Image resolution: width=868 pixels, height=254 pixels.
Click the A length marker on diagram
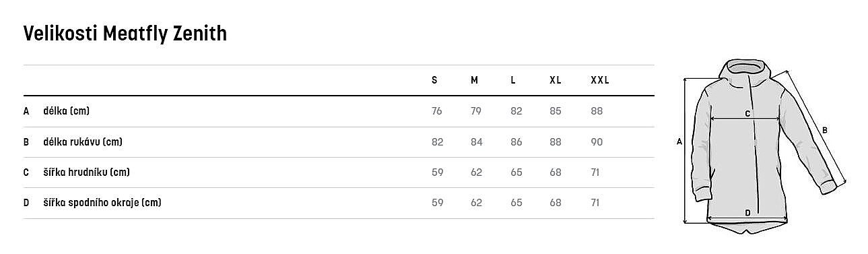point(679,142)
